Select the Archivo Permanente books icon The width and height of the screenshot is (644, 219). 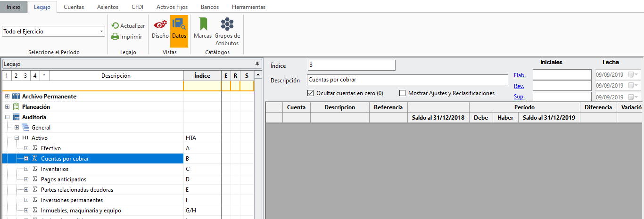coord(17,97)
